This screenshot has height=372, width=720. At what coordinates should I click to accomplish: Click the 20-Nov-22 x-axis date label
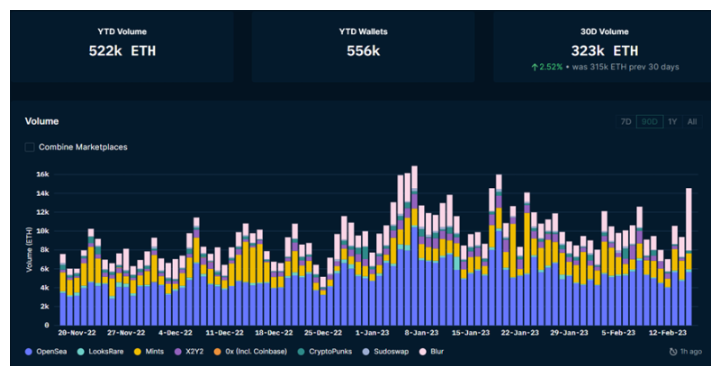click(x=76, y=333)
